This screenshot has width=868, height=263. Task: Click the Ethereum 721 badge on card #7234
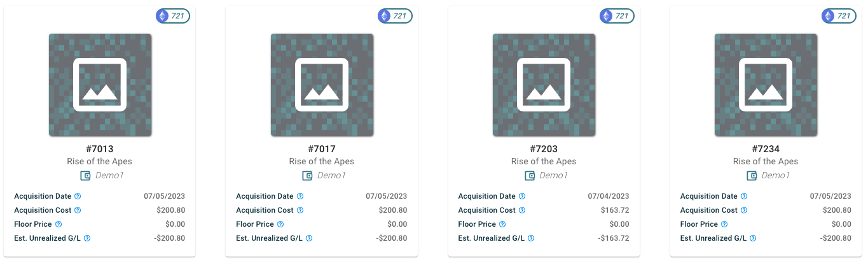coord(839,16)
